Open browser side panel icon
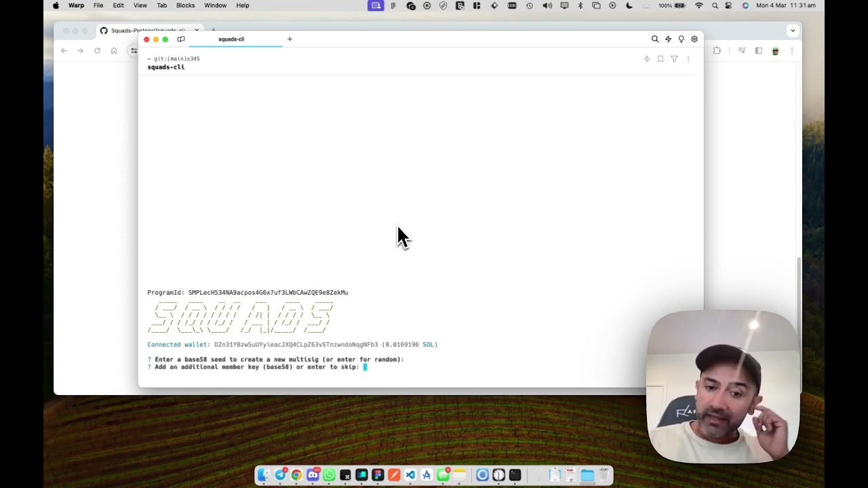 pyautogui.click(x=758, y=51)
